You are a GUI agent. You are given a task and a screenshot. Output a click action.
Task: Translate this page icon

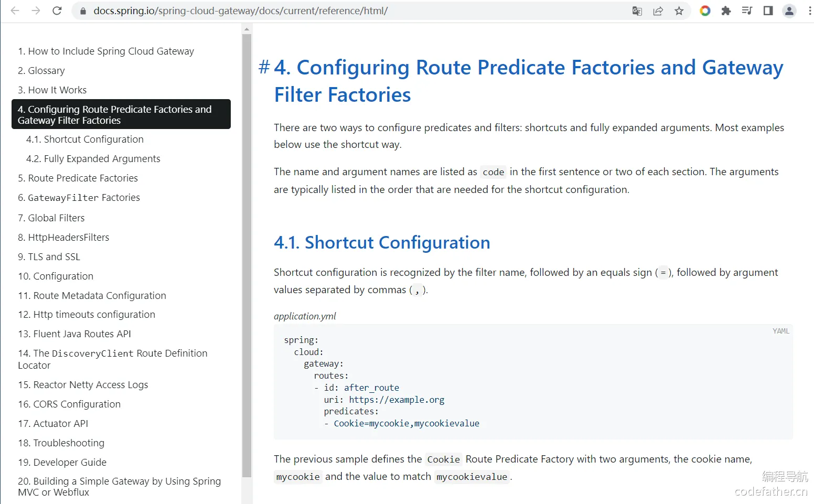click(637, 11)
